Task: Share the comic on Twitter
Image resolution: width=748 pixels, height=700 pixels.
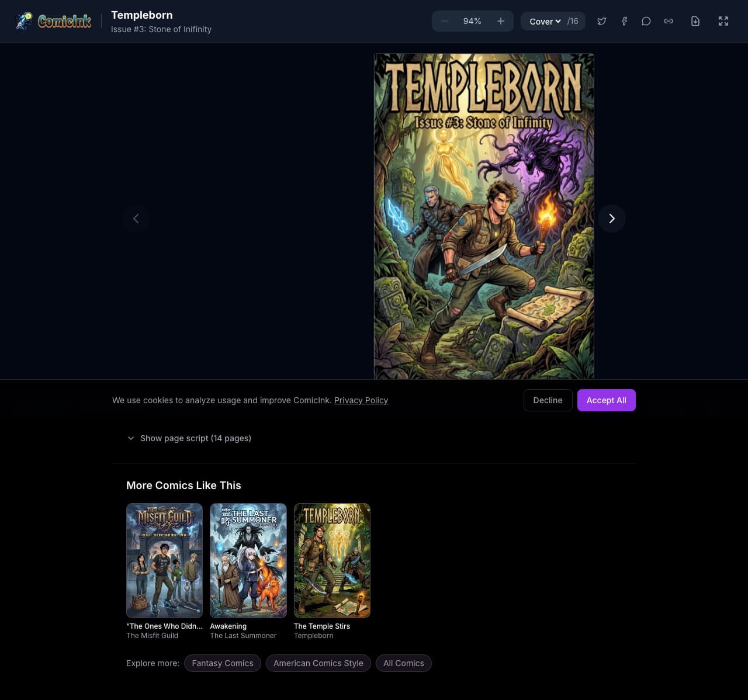Action: (601, 21)
